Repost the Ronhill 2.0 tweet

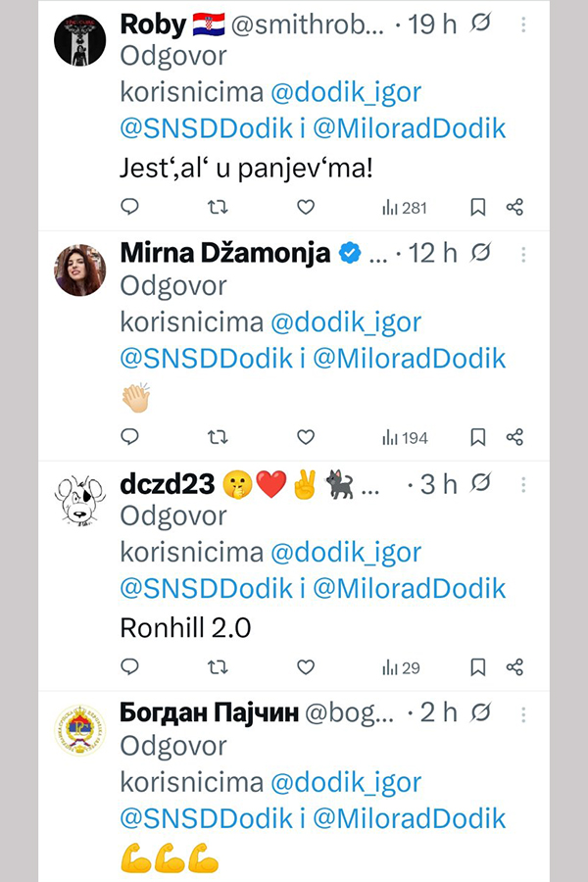pyautogui.click(x=218, y=667)
